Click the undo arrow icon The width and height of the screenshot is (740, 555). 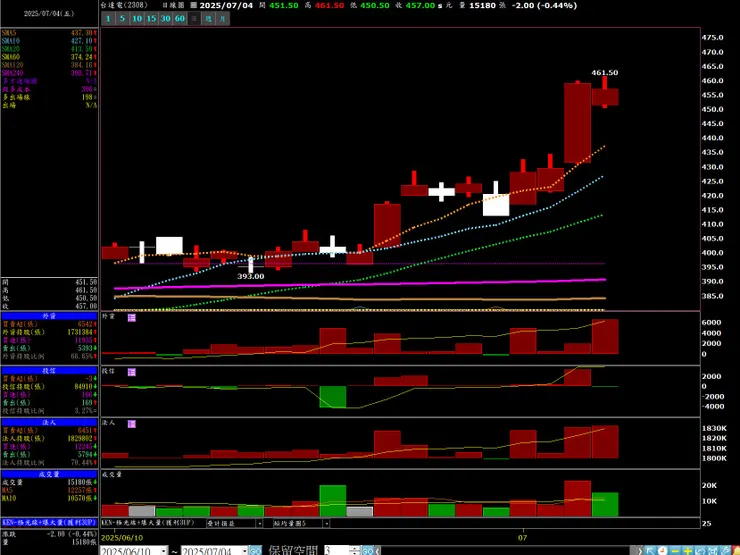click(700, 551)
